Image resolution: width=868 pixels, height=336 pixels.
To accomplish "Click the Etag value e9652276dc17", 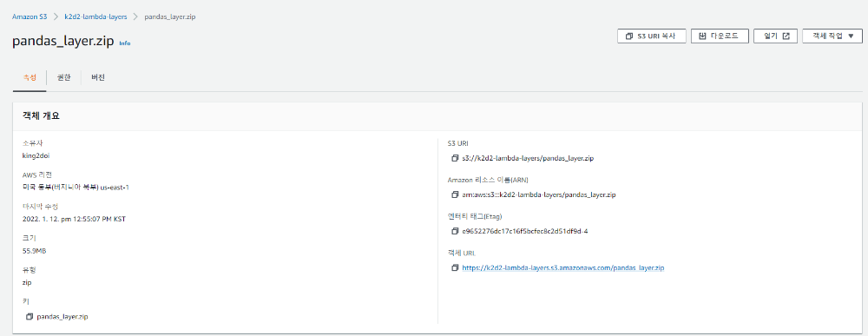I will coord(525,232).
